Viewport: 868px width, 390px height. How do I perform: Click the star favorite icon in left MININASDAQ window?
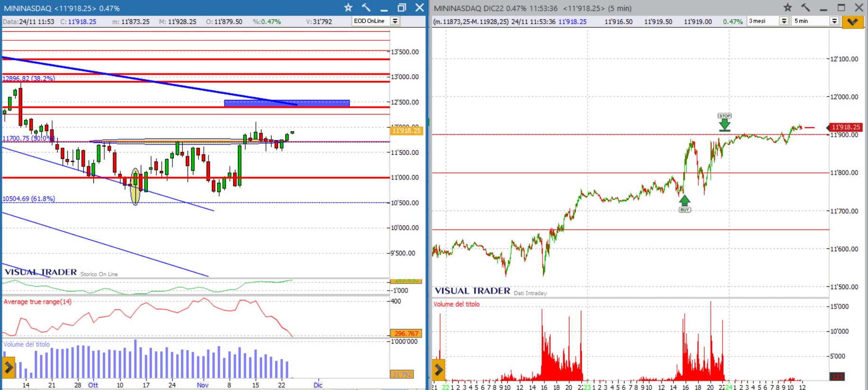point(348,8)
